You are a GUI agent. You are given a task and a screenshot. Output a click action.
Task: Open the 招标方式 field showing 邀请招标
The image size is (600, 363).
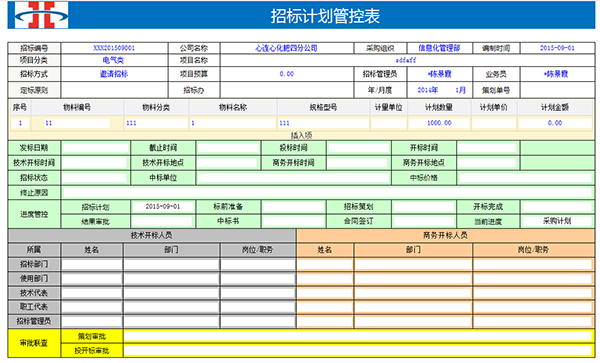[x=114, y=74]
